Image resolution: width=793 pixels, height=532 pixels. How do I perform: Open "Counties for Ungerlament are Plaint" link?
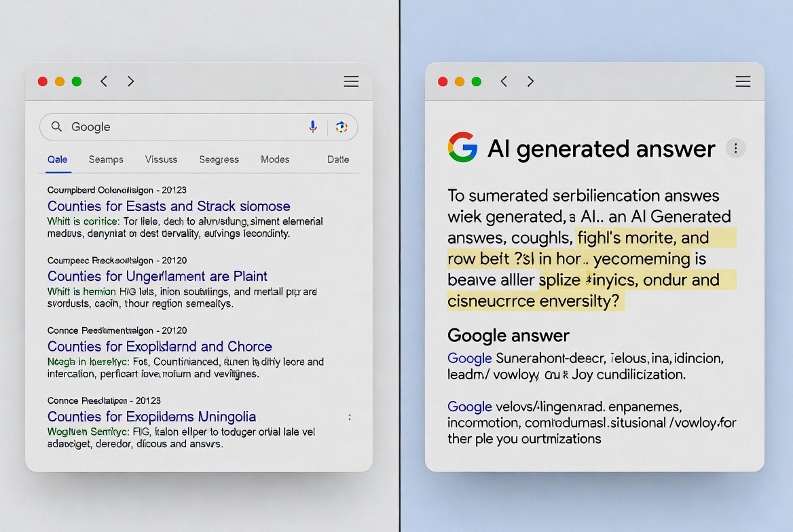point(157,276)
